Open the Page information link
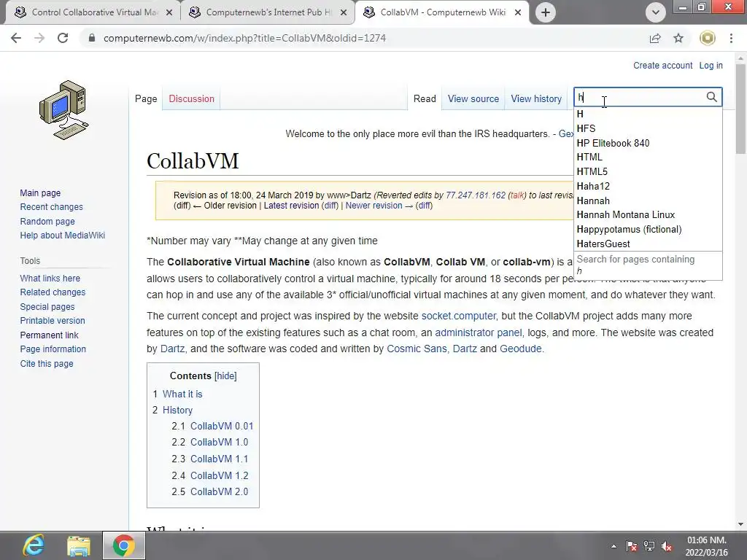 pyautogui.click(x=53, y=349)
